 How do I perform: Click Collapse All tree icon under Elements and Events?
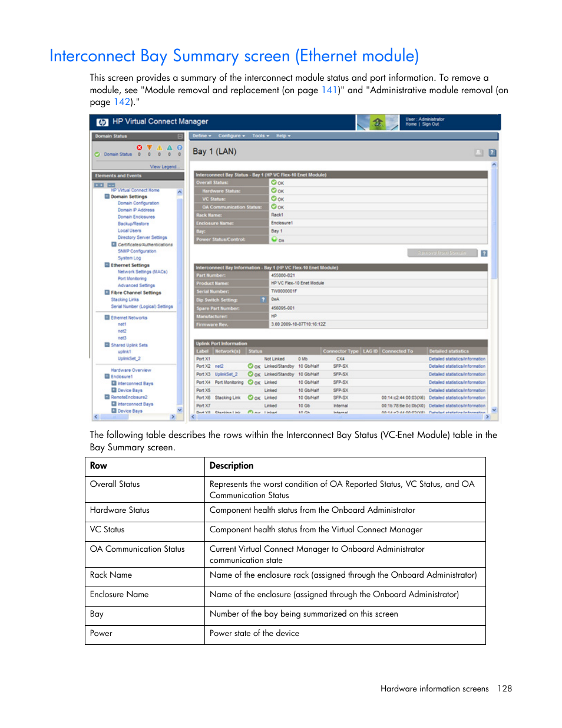[111, 185]
